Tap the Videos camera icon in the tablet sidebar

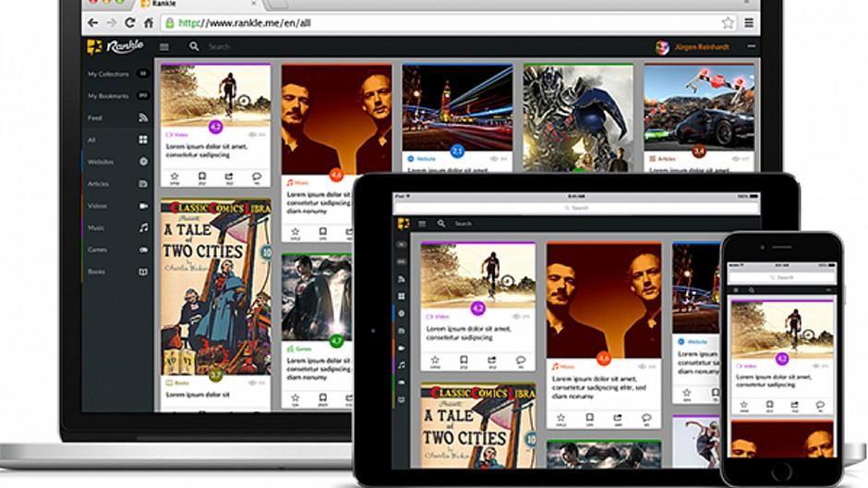[402, 348]
